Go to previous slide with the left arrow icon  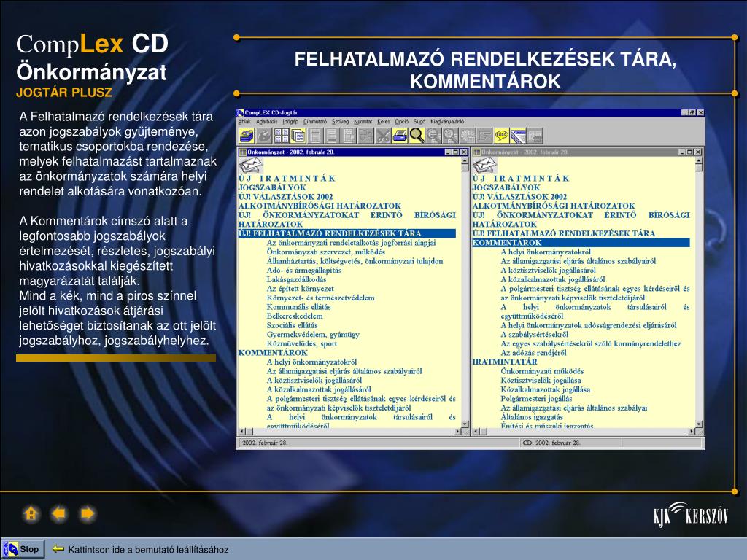tap(59, 514)
